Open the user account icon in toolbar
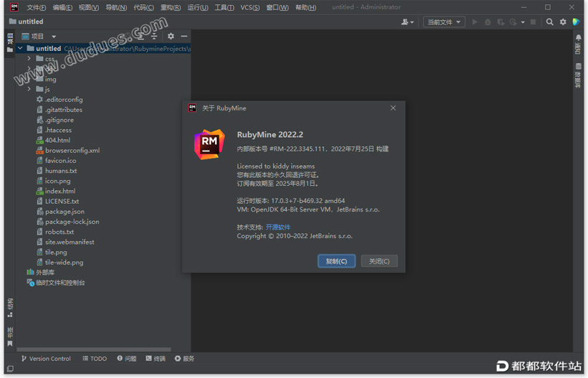The image size is (588, 378). (x=407, y=22)
